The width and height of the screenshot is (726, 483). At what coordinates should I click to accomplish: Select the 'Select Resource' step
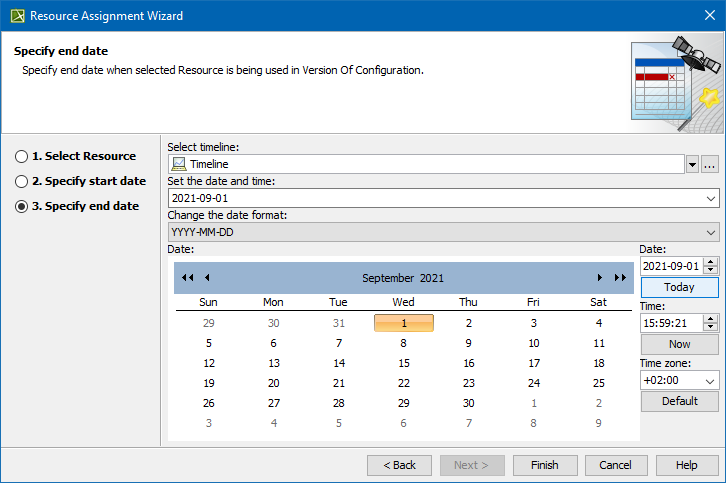point(22,157)
